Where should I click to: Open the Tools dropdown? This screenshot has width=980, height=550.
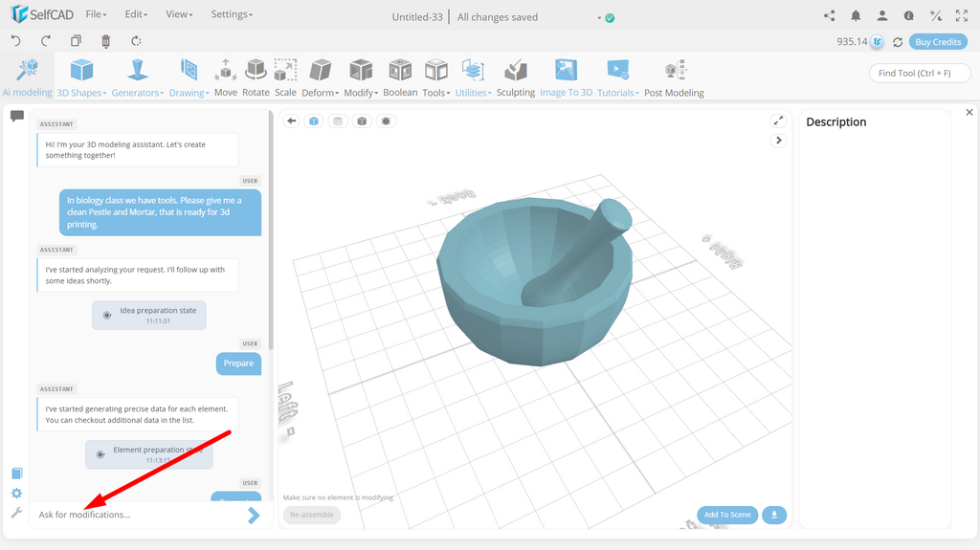tap(435, 77)
